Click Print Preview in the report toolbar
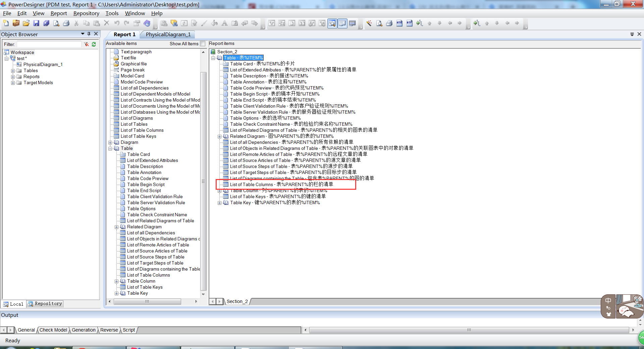 (379, 23)
